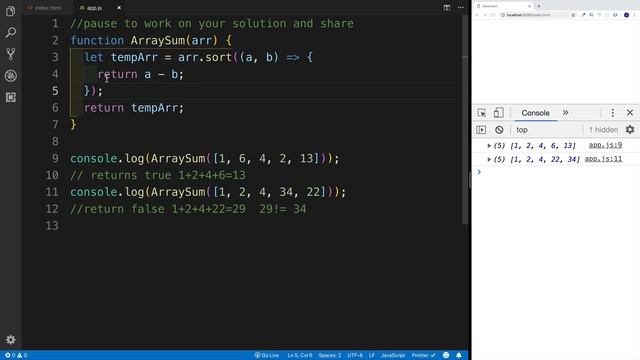Close the app.js editor tab

pyautogui.click(x=119, y=8)
